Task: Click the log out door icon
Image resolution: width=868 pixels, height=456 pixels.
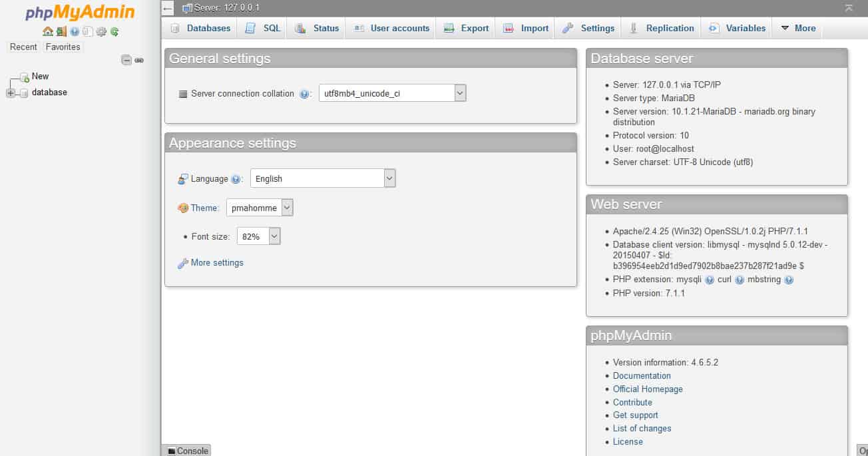Action: click(x=61, y=31)
